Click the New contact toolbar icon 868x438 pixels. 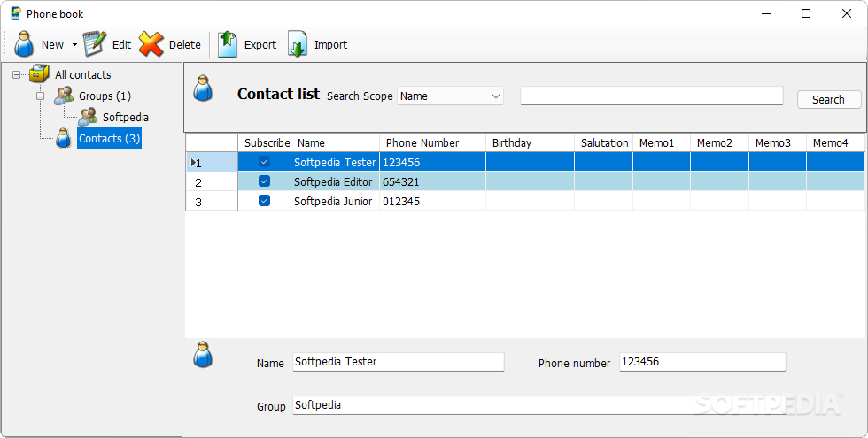23,44
